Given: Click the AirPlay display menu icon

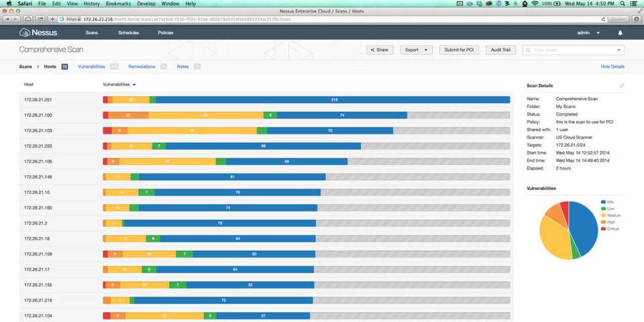Looking at the screenshot, I should (461, 3).
